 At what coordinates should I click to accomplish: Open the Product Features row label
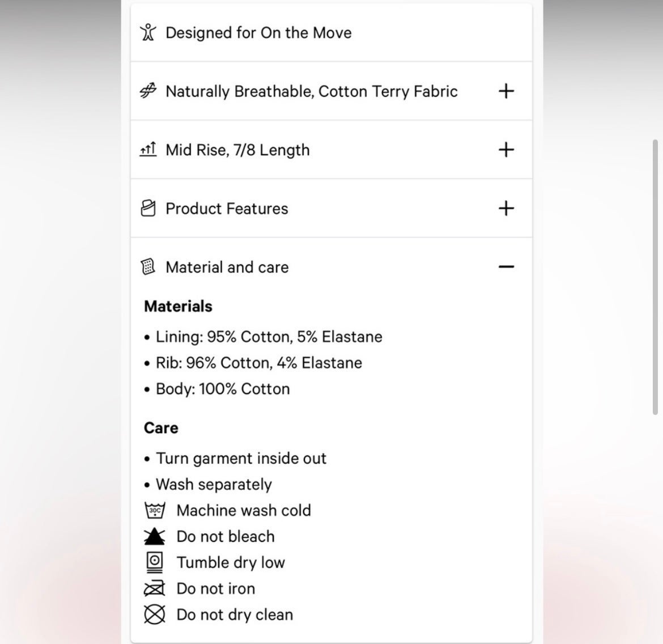(227, 209)
